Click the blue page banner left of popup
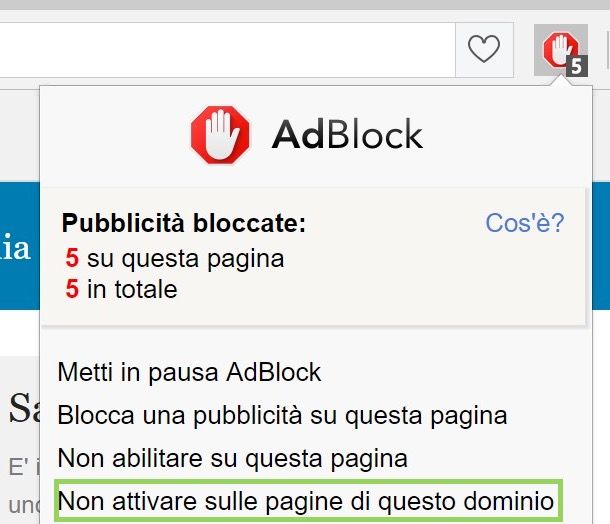The height and width of the screenshot is (524, 610). tap(19, 246)
